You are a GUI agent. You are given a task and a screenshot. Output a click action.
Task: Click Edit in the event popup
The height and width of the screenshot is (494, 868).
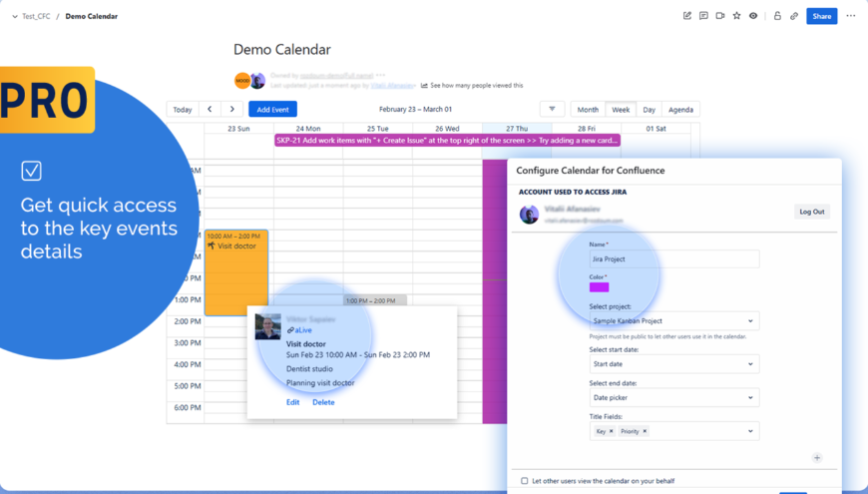[293, 402]
